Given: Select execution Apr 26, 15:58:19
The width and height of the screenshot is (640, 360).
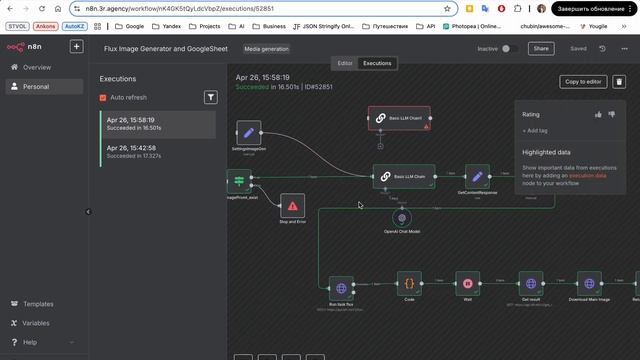Looking at the screenshot, I should (x=158, y=124).
